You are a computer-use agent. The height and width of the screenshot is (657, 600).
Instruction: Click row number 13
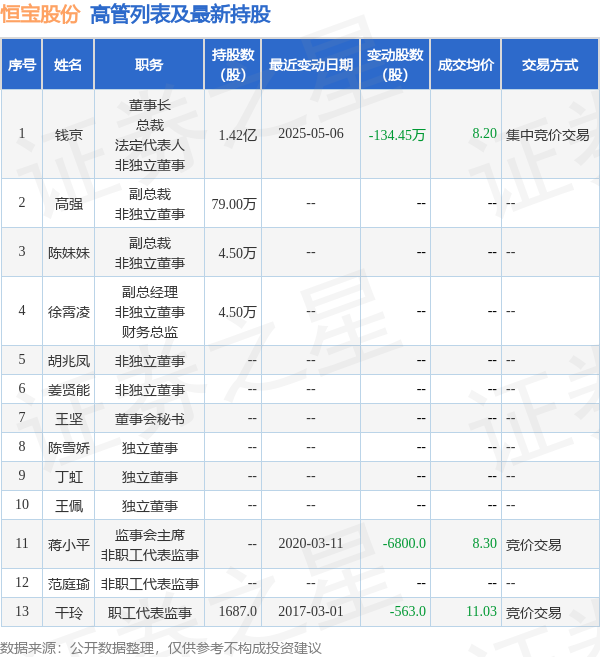(22, 611)
